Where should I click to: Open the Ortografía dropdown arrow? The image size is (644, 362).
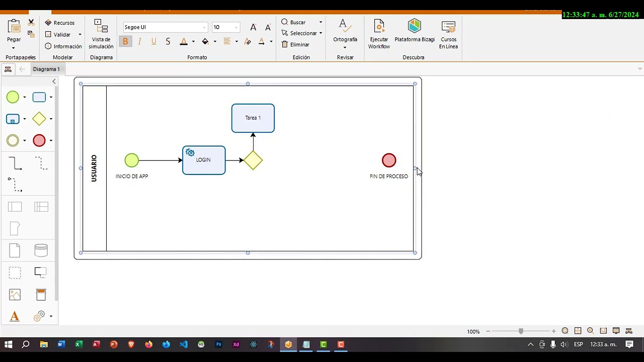click(345, 48)
